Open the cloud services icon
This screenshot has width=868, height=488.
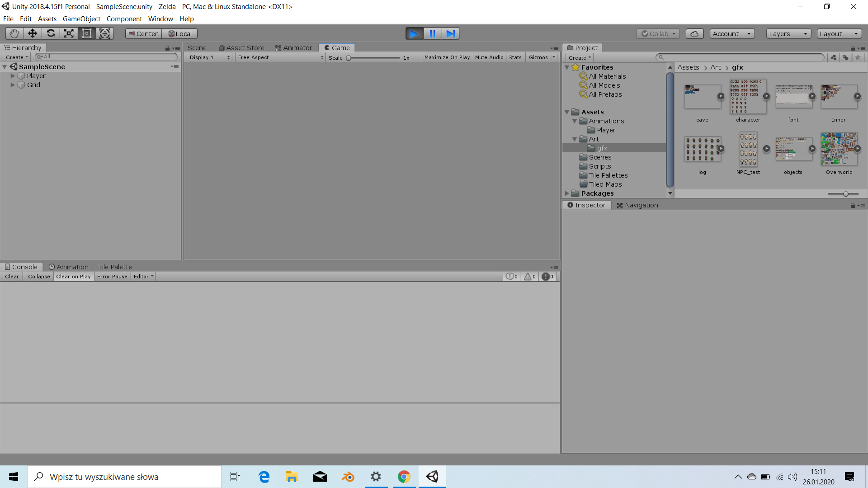coord(694,33)
